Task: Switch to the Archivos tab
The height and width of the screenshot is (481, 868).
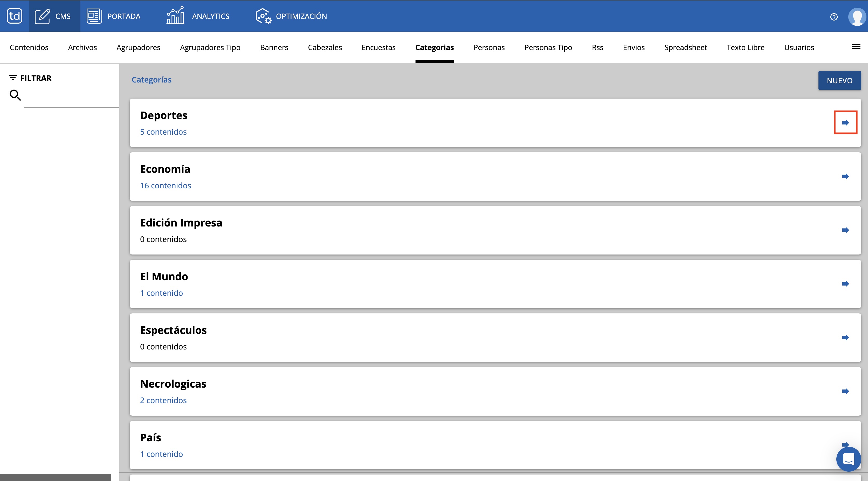Action: [x=82, y=47]
